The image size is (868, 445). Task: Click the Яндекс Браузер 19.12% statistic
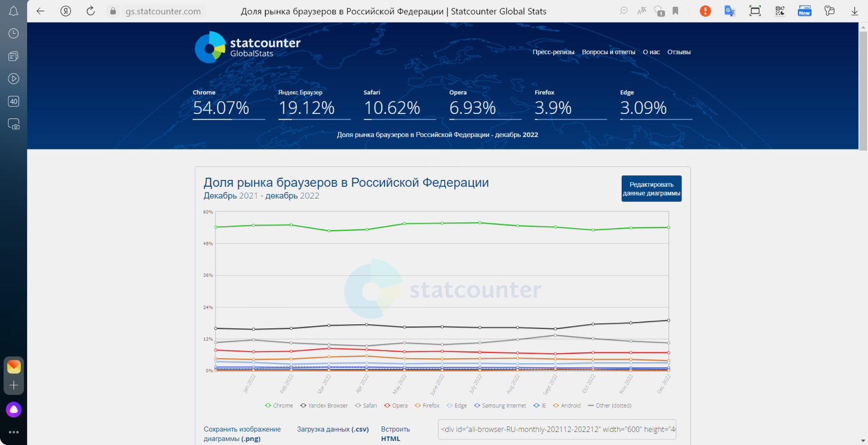point(315,104)
